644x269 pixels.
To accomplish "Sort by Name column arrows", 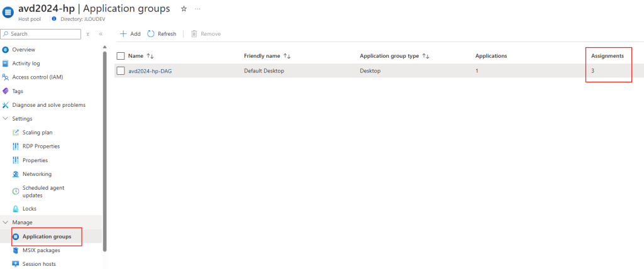I will pos(150,56).
